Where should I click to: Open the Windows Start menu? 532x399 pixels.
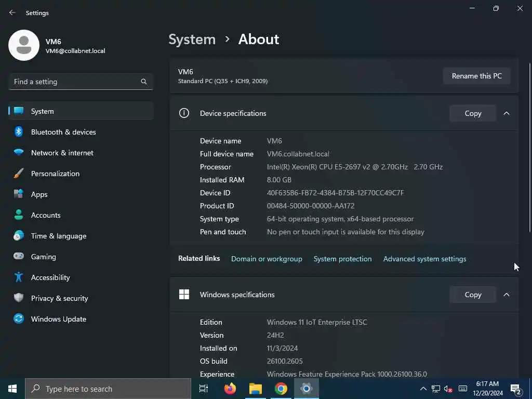point(12,389)
